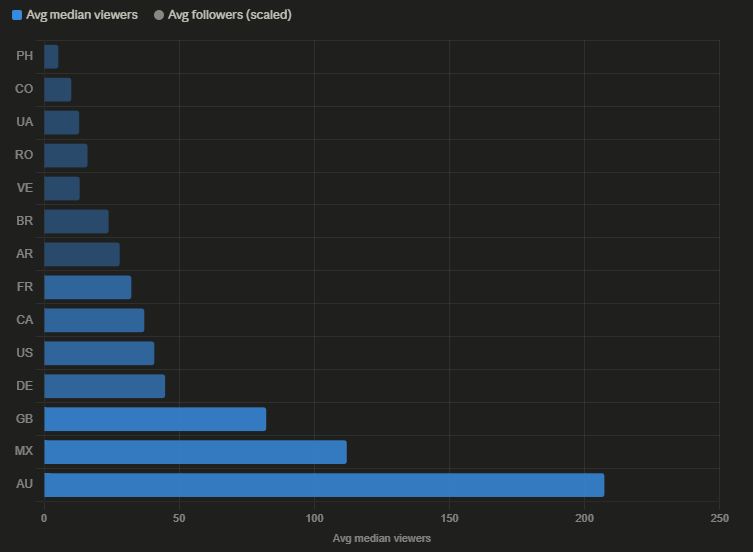753x552 pixels.
Task: Choose the AR bar
Action: coord(81,254)
